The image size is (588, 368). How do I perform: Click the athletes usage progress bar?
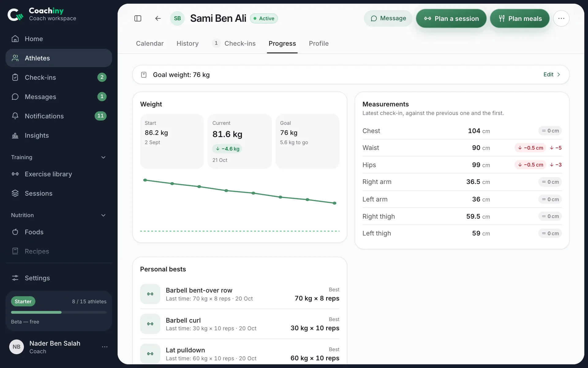(x=59, y=312)
